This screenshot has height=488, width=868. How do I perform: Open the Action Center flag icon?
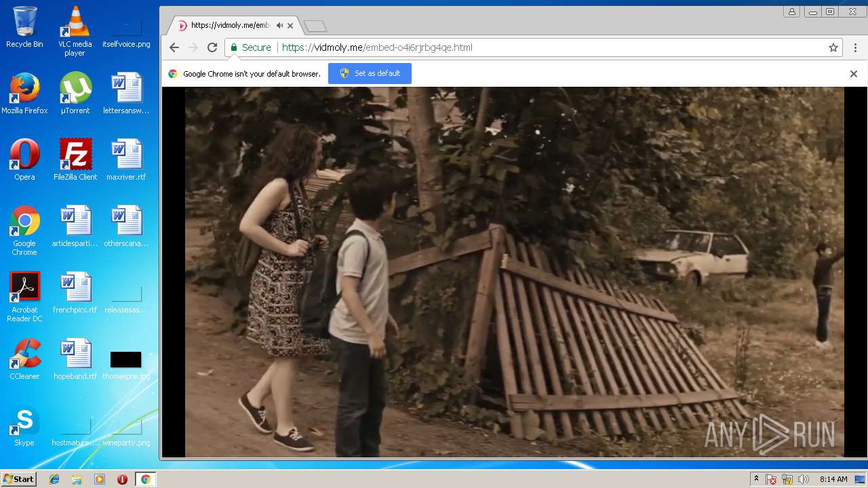[x=771, y=480]
